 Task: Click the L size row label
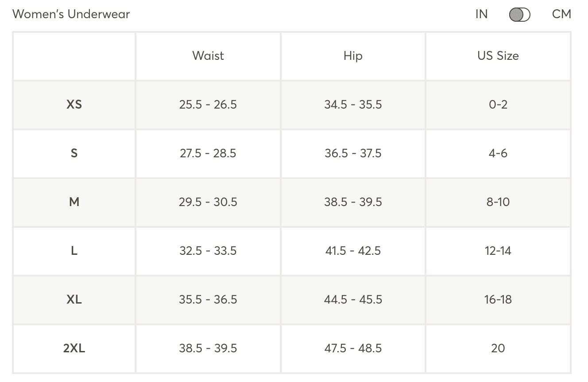point(74,251)
